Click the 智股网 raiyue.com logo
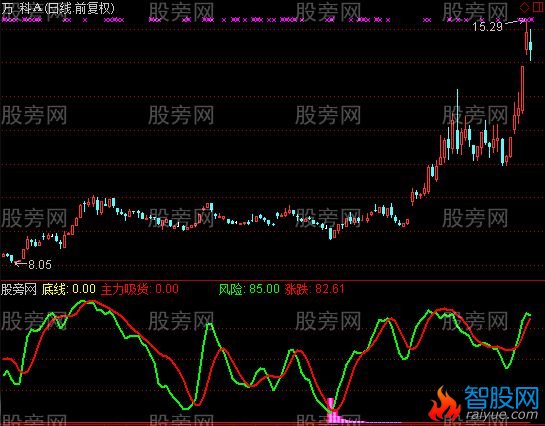Viewport: 545px width, 426px height. tap(484, 403)
